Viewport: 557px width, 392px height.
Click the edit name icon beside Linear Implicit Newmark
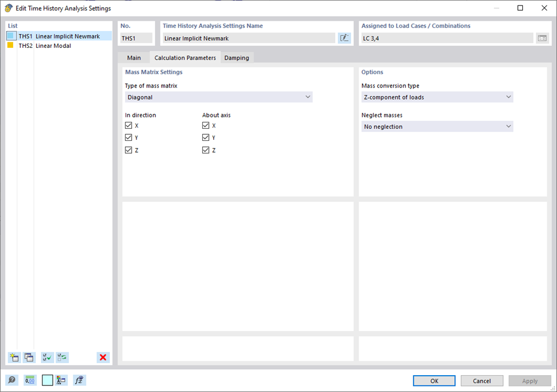pyautogui.click(x=344, y=38)
